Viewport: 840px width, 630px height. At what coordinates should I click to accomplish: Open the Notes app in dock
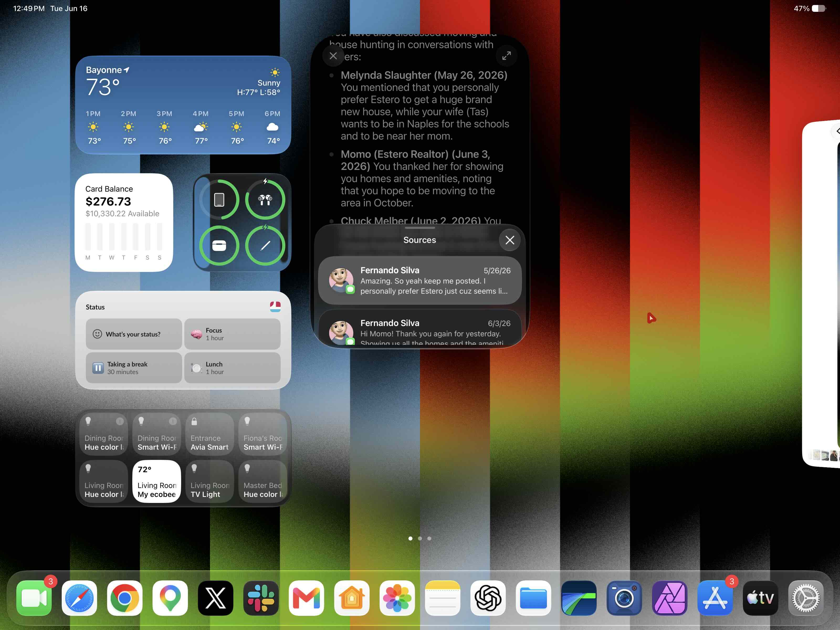[443, 598]
